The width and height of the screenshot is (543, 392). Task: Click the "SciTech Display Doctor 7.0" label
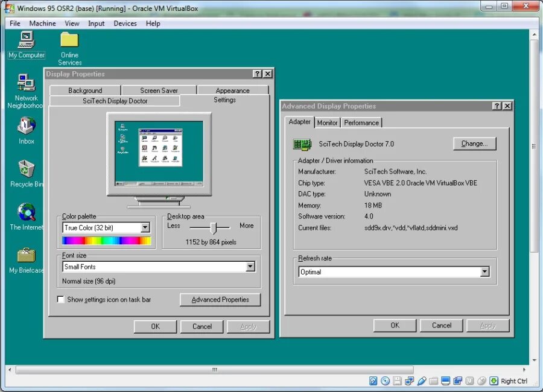click(357, 144)
